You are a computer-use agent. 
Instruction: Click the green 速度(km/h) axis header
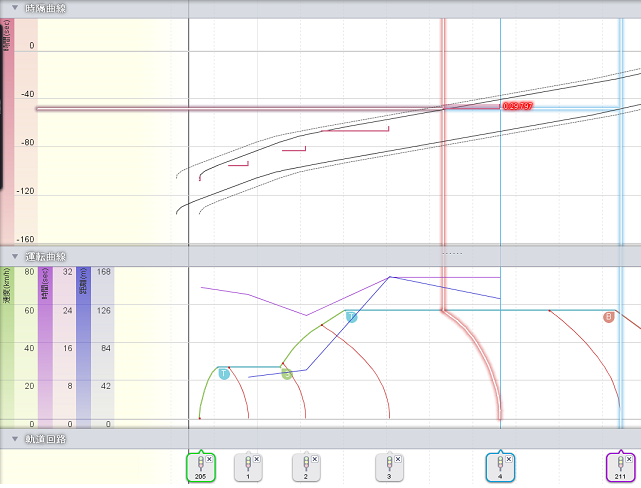[x=7, y=347]
